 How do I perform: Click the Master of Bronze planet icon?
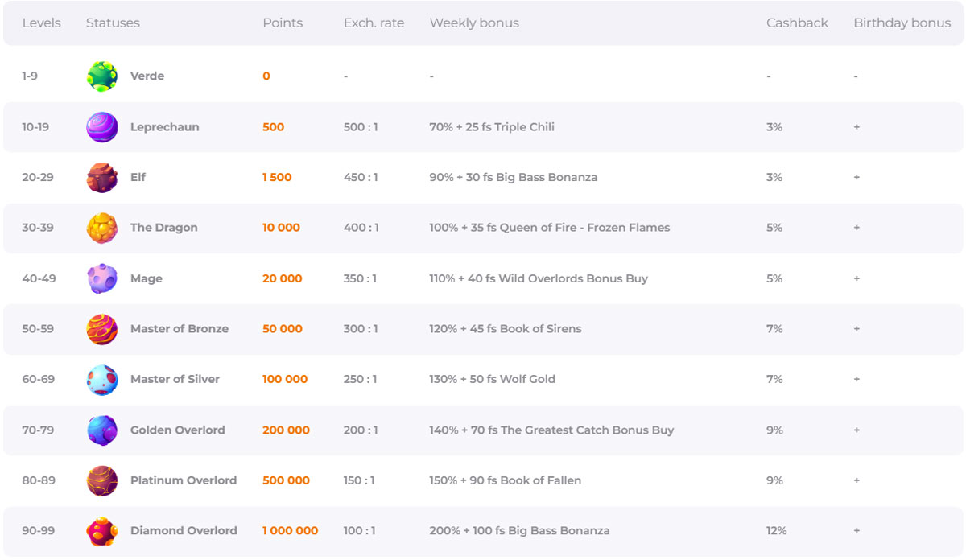(102, 329)
